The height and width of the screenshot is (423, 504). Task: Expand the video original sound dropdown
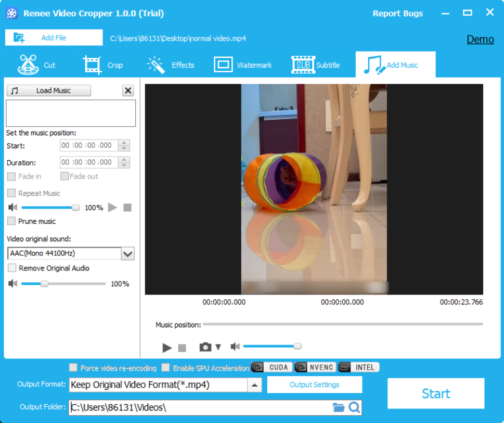127,254
